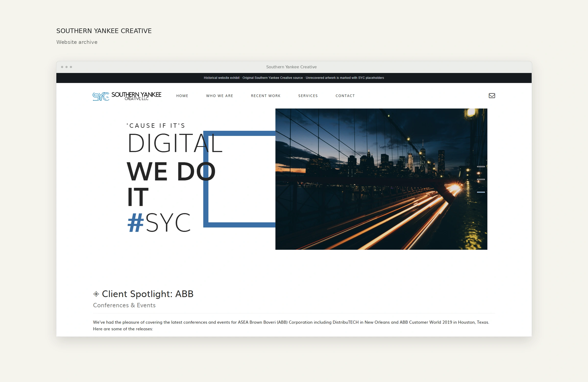
Task: Click the SOUTHERN YANKEE CREATIVE page heading
Action: pyautogui.click(x=104, y=31)
